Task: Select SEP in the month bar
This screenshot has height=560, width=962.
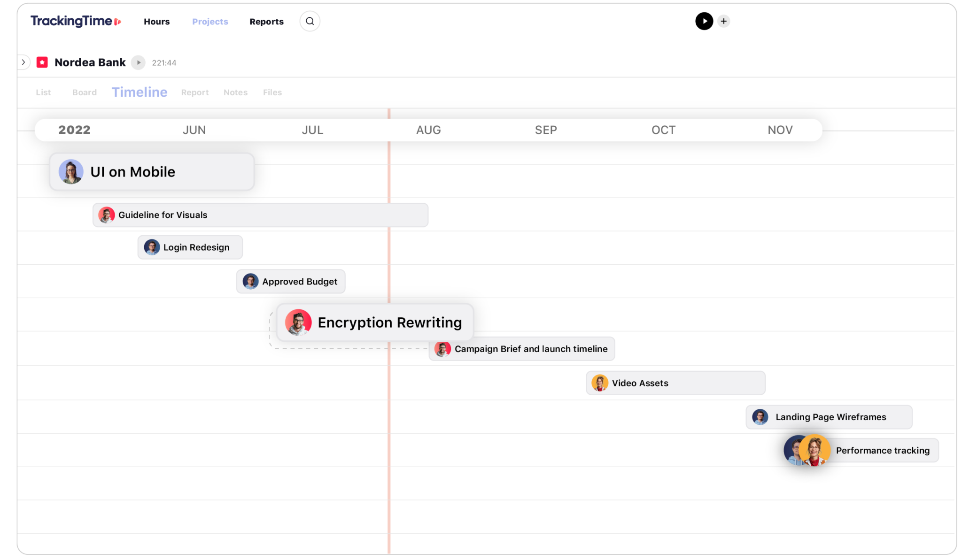Action: pyautogui.click(x=546, y=130)
